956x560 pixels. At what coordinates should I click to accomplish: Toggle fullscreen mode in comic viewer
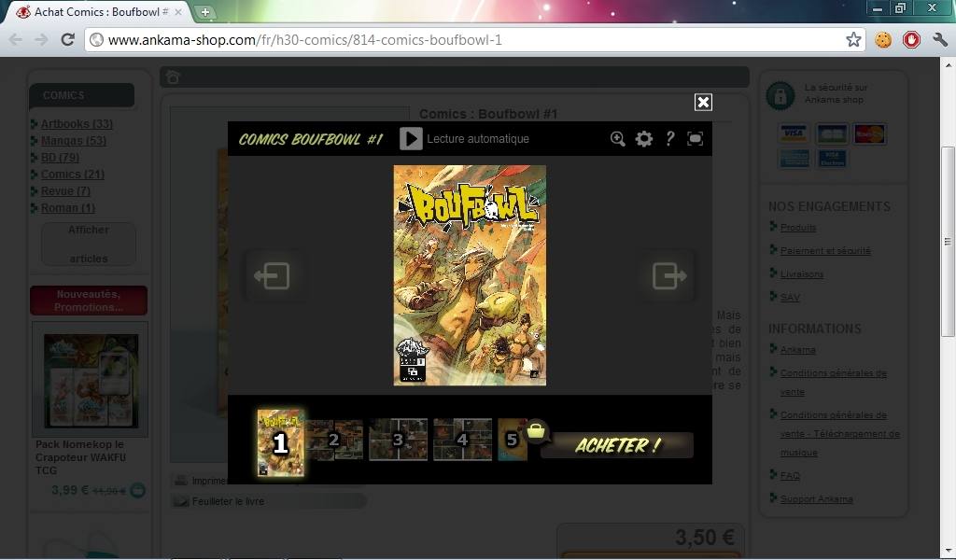click(695, 139)
